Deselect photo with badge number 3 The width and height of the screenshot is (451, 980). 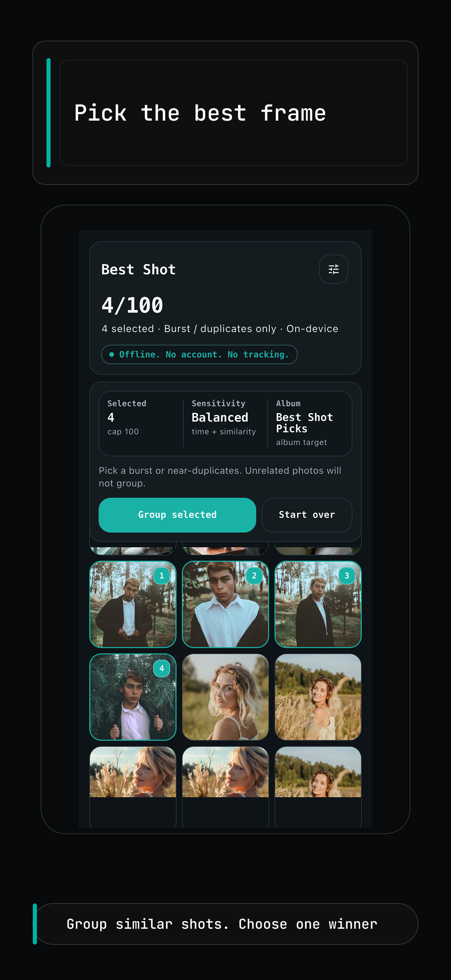(x=318, y=604)
